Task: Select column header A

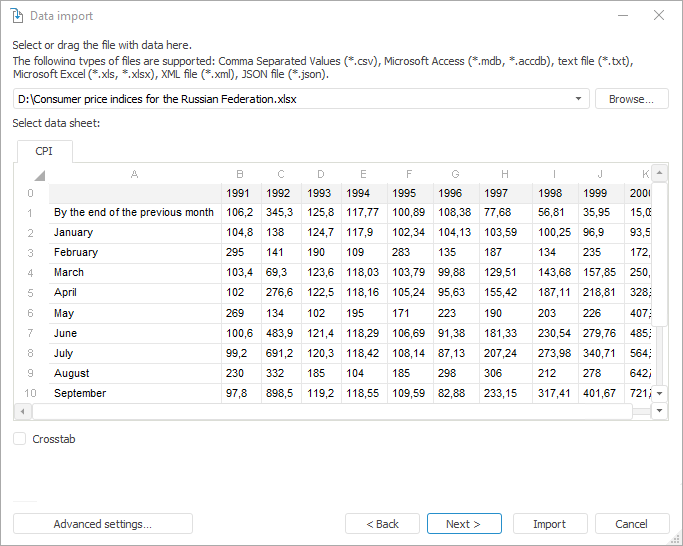Action: (134, 174)
